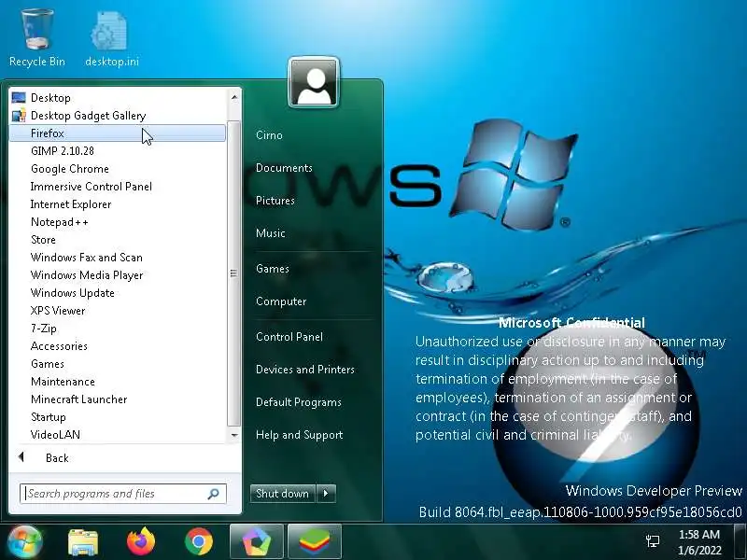Screen dimensions: 747x560
Task: Expand the Minecraft Launcher folder
Action: click(117, 399)
